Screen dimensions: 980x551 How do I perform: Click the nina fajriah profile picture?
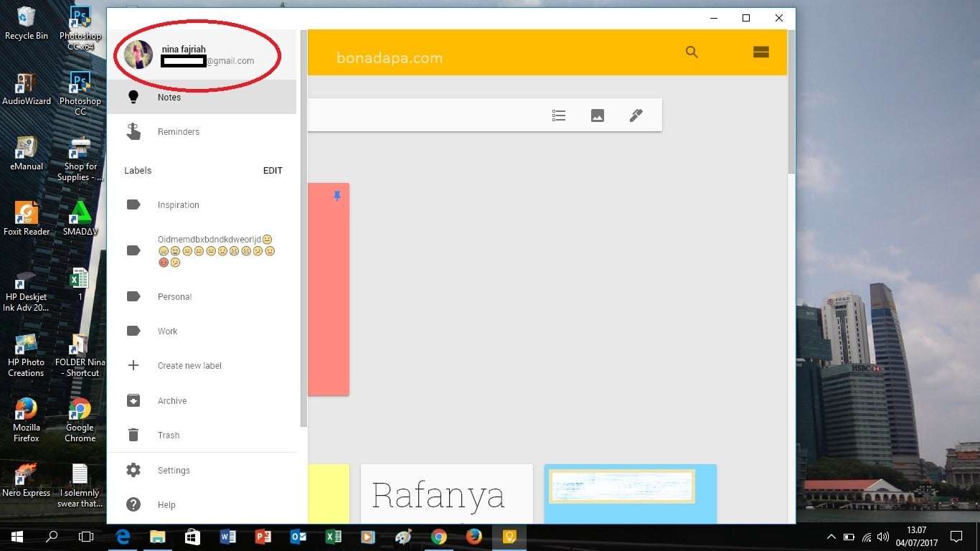(138, 55)
